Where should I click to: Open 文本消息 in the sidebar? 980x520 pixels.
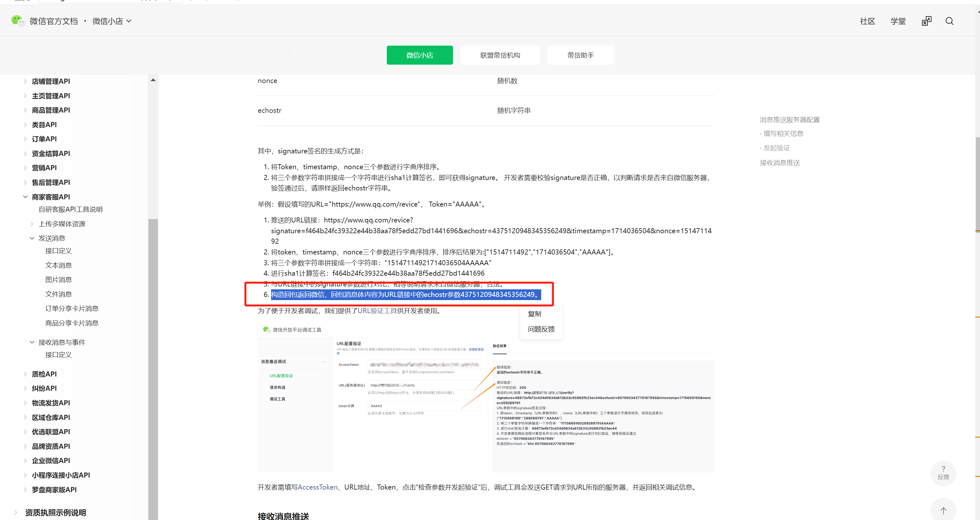(x=59, y=265)
